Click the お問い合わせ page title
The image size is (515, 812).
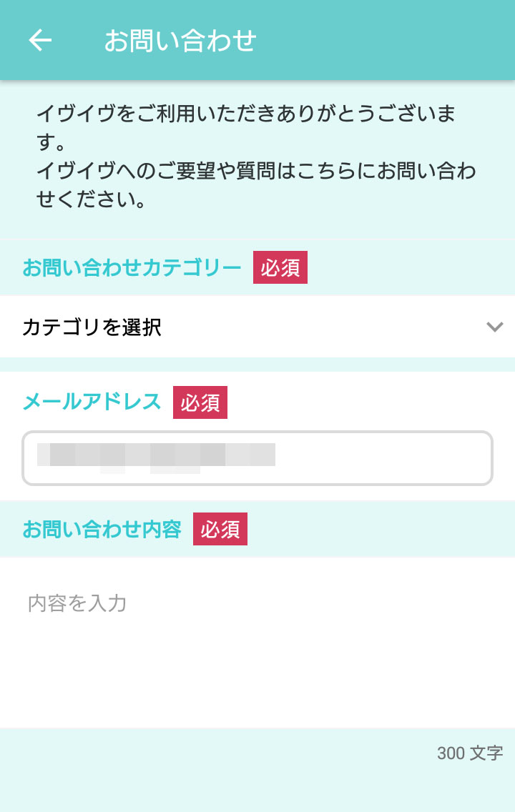coord(180,41)
